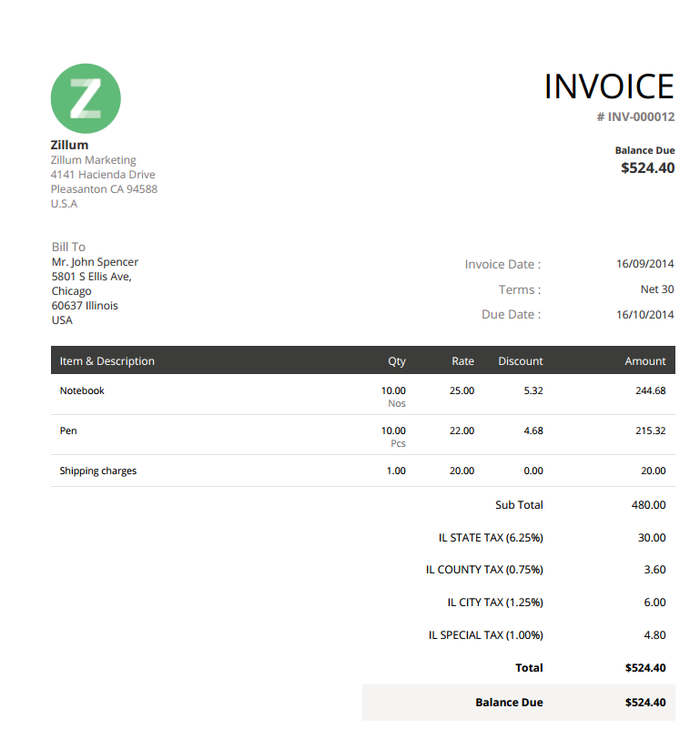Click the invoice date 16/09/2014
Screen dimensions: 700x729
pos(644,265)
